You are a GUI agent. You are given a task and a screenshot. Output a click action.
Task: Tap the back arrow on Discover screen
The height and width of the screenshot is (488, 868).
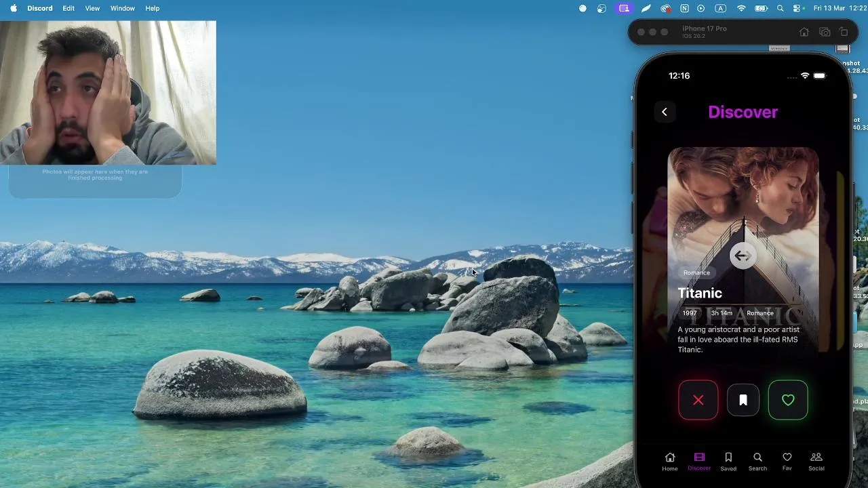pos(665,112)
